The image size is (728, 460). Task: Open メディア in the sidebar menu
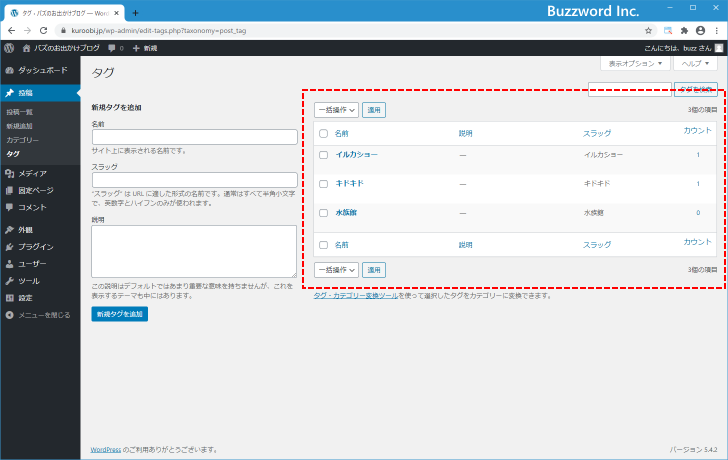pyautogui.click(x=32, y=173)
